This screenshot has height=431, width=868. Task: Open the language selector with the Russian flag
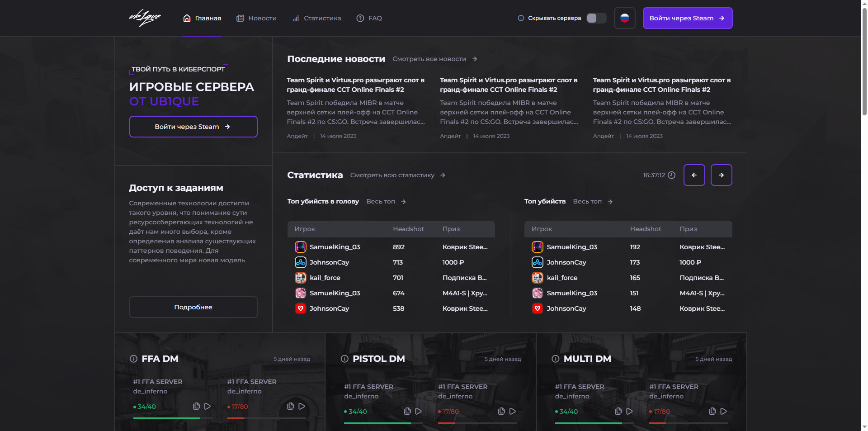click(x=625, y=18)
